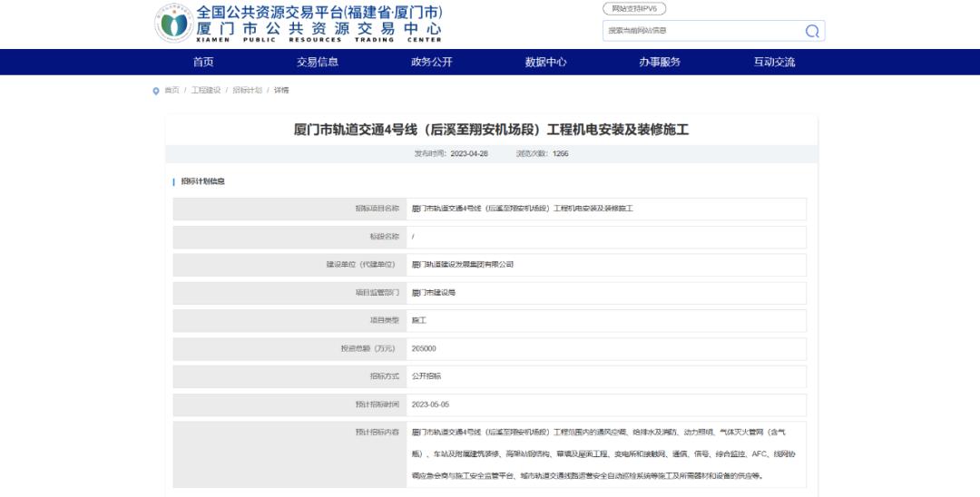Viewport: 980px width, 497px height.
Task: Click the 投资总额(万元) label cell
Action: pyautogui.click(x=290, y=348)
